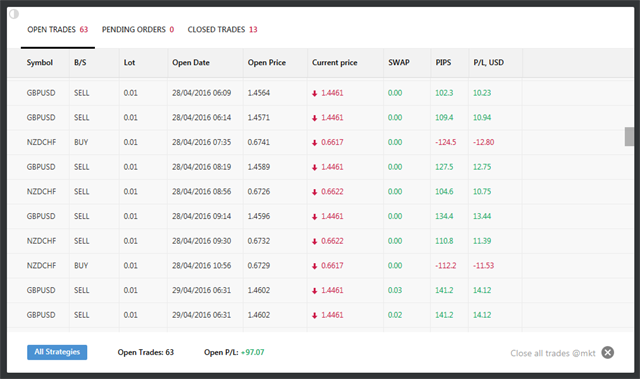Click the P/L value 13.44

tap(482, 216)
